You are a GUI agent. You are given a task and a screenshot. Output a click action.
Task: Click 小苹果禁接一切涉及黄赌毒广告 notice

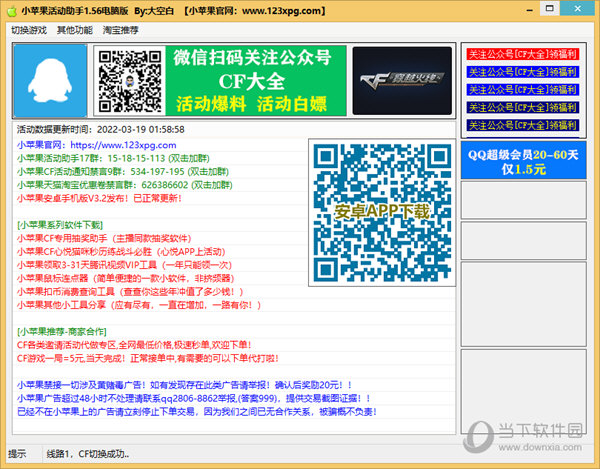[184, 385]
